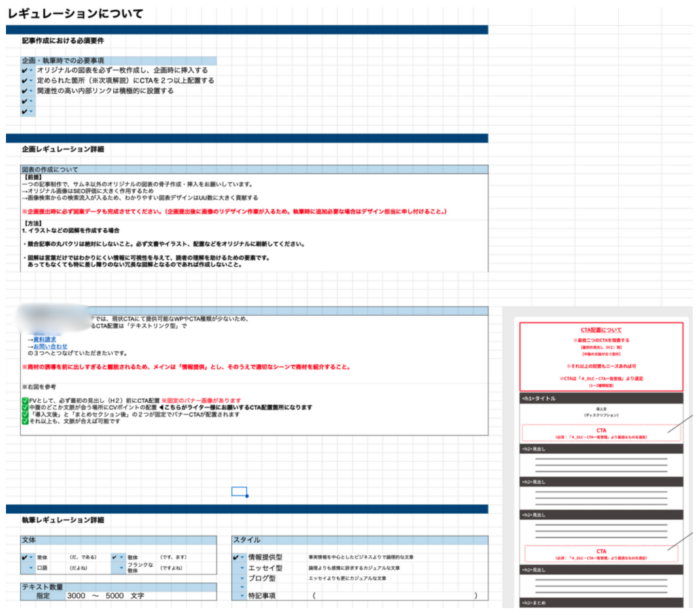Open the 敬体 checkmark dropdown
The height and width of the screenshot is (616, 696).
click(x=121, y=558)
